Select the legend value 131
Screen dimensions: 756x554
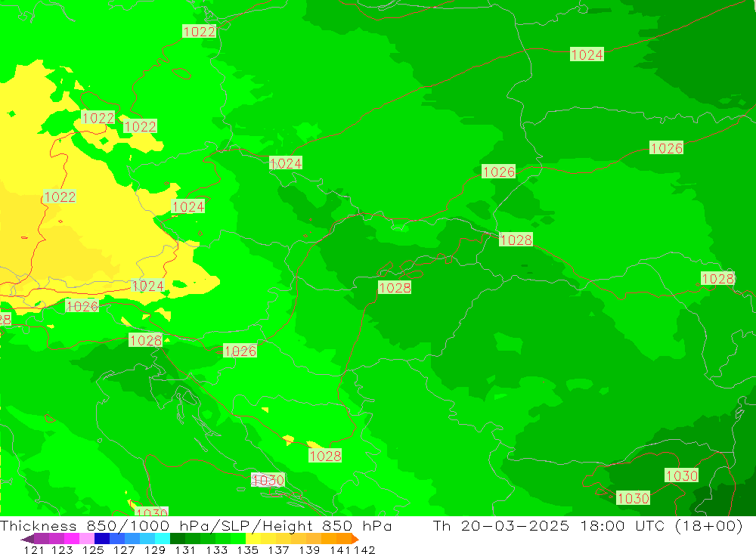point(185,549)
